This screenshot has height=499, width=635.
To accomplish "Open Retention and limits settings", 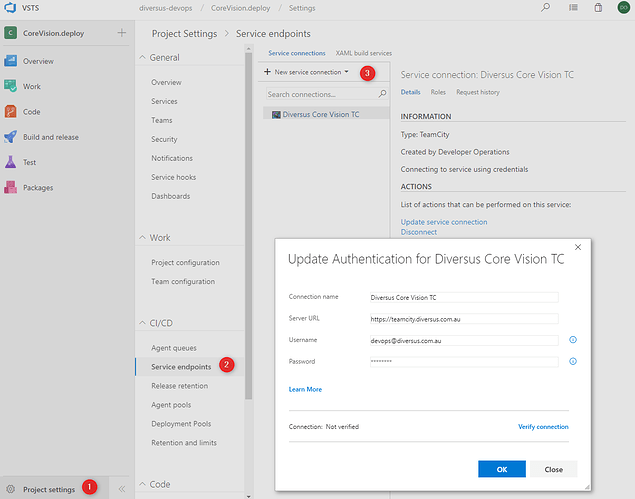I will click(x=184, y=443).
